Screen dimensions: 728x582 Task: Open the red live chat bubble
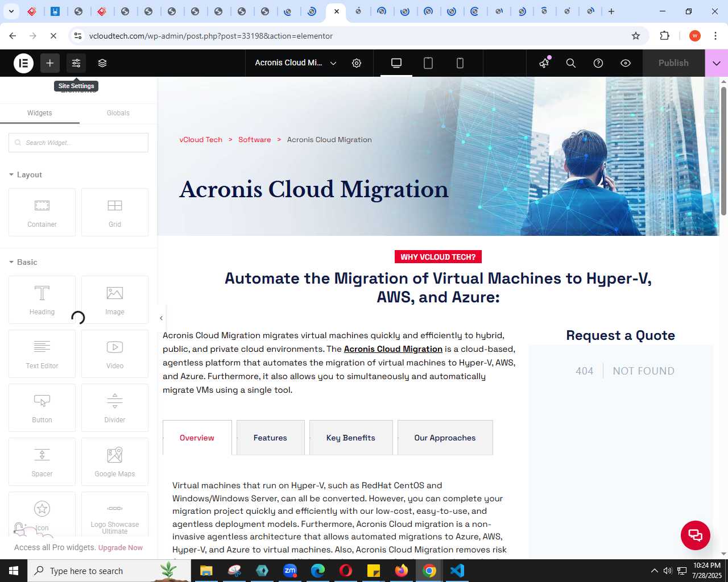click(696, 535)
